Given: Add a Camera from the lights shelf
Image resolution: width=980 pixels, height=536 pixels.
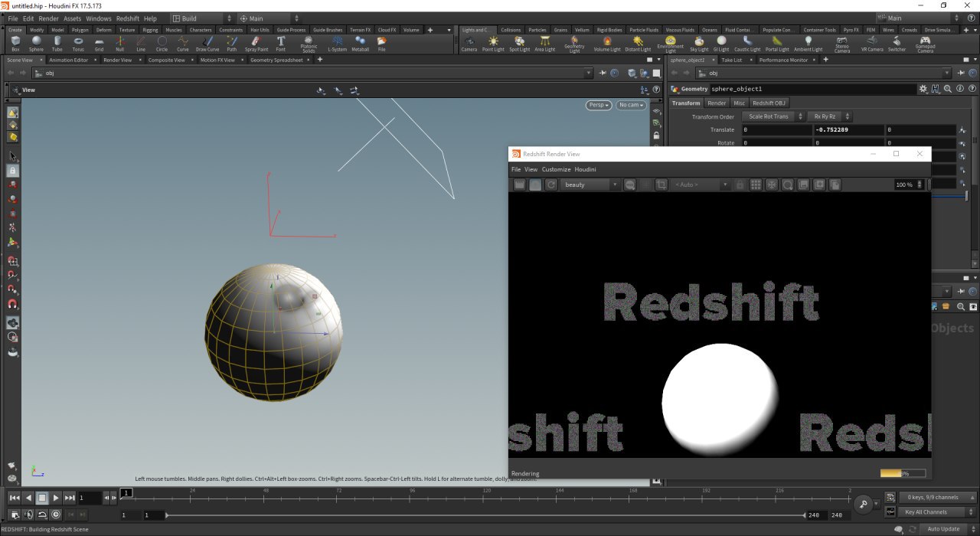Looking at the screenshot, I should click(469, 43).
